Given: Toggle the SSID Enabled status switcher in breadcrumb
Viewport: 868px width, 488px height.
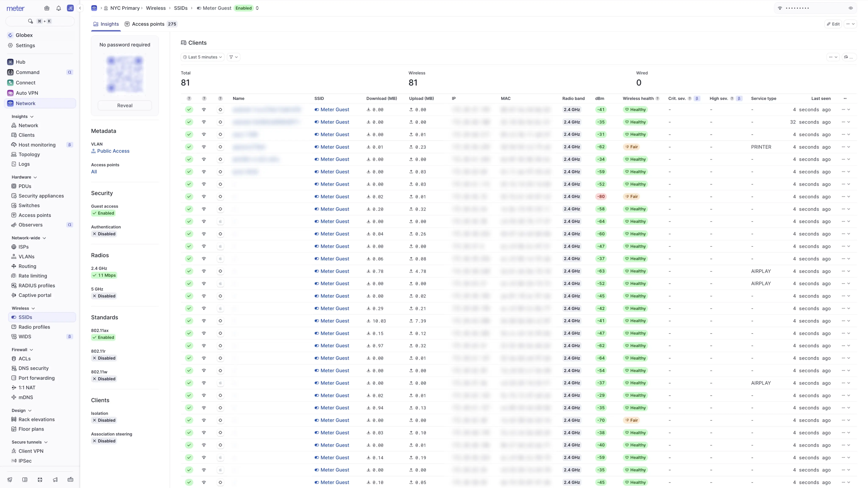Looking at the screenshot, I should point(257,8).
